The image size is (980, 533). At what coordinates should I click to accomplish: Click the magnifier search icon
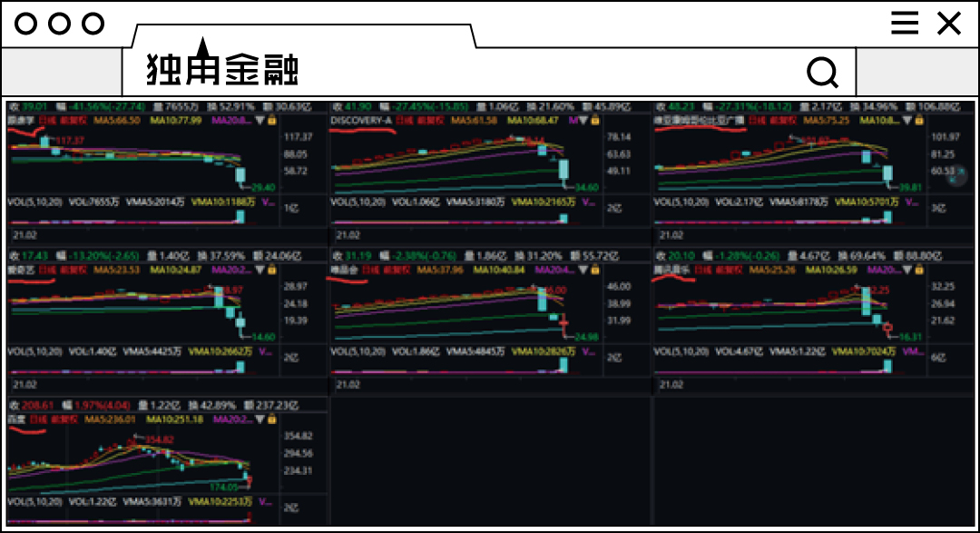(x=822, y=72)
